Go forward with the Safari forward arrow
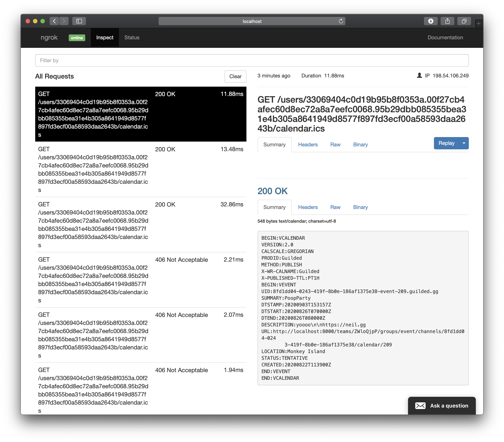Viewport: 504px width, 442px height. pyautogui.click(x=64, y=21)
